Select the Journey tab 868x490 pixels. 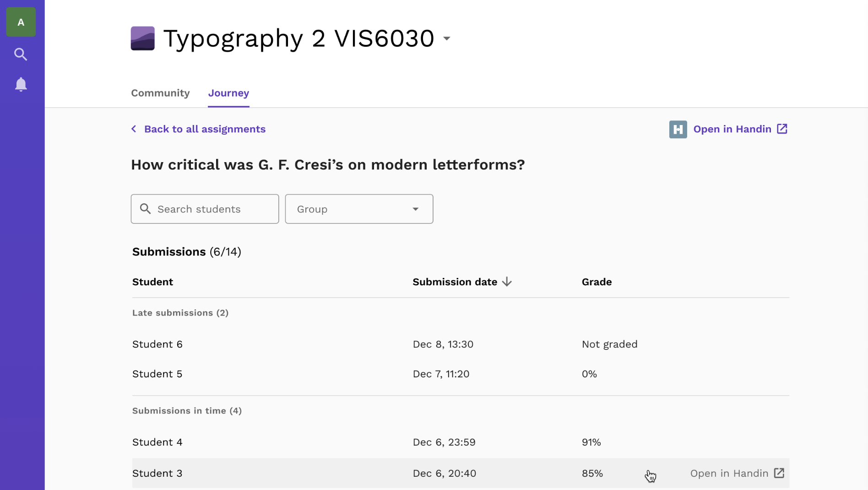pyautogui.click(x=228, y=93)
